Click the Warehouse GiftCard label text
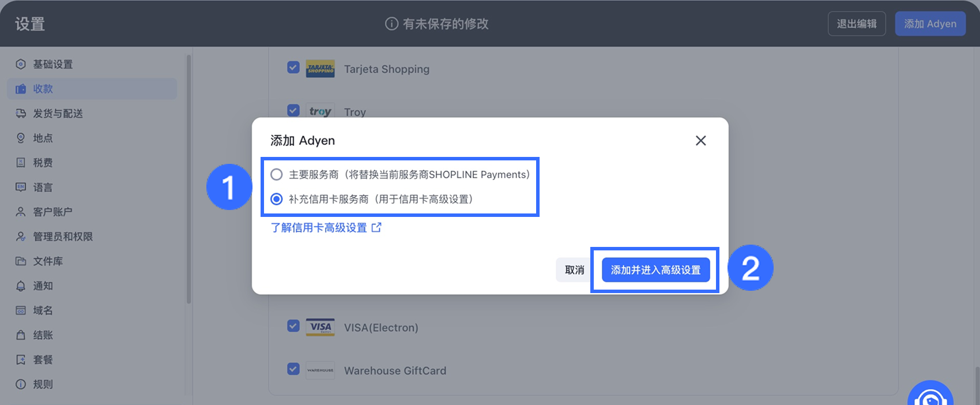 pyautogui.click(x=395, y=370)
